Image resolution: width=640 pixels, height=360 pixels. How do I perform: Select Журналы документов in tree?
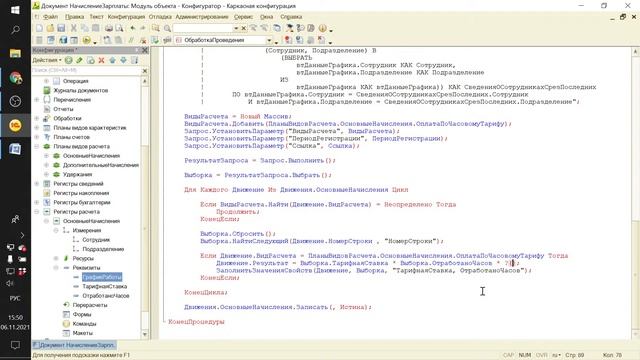[x=80, y=91]
